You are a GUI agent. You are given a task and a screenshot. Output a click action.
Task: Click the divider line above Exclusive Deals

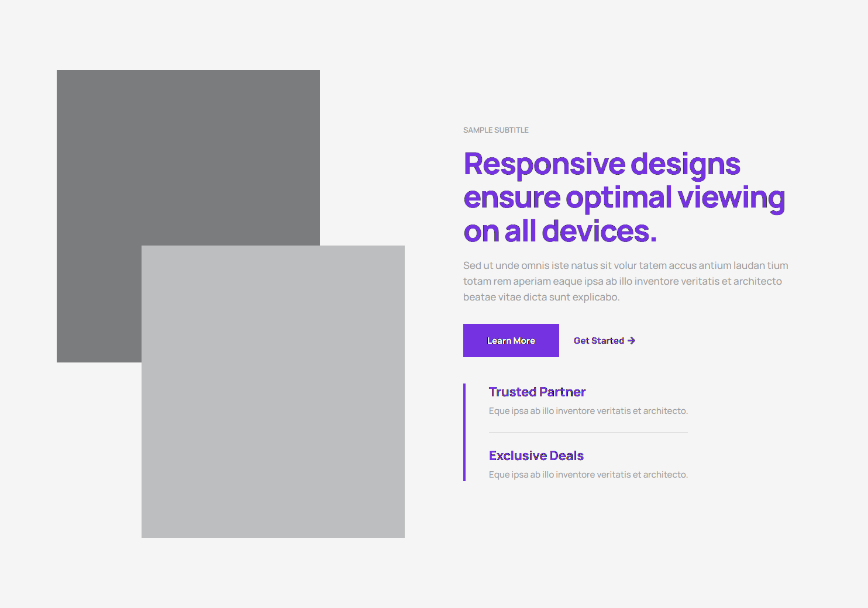[588, 433]
